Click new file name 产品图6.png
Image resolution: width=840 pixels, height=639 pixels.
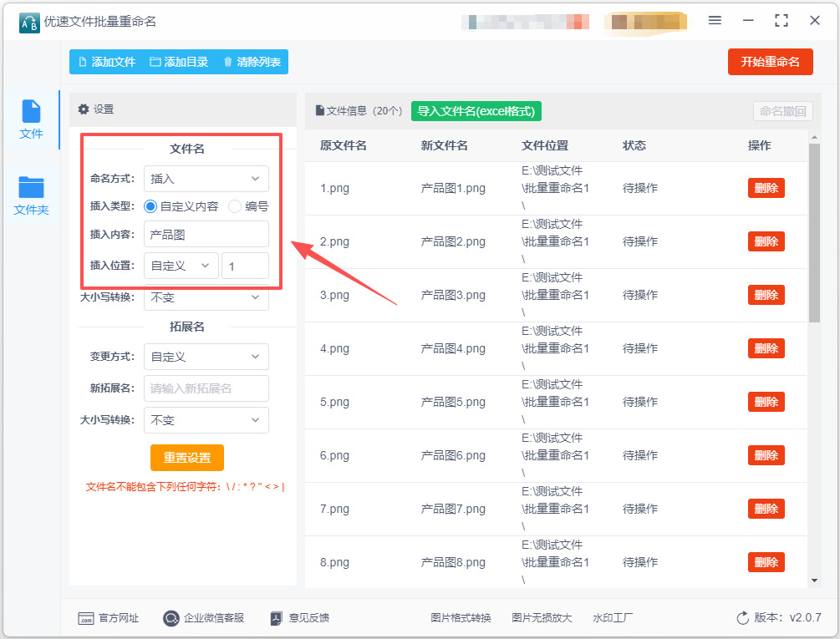(x=453, y=456)
